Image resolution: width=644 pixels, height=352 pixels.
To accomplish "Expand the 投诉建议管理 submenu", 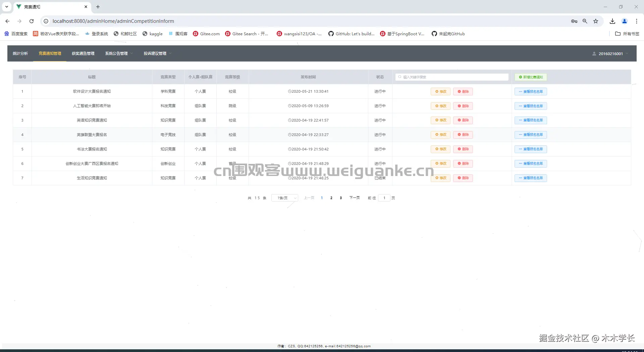I will pyautogui.click(x=158, y=53).
